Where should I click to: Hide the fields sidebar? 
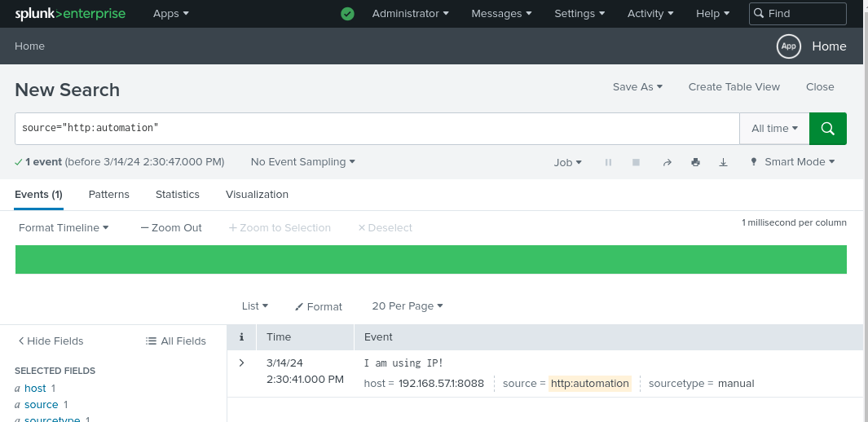tap(51, 341)
